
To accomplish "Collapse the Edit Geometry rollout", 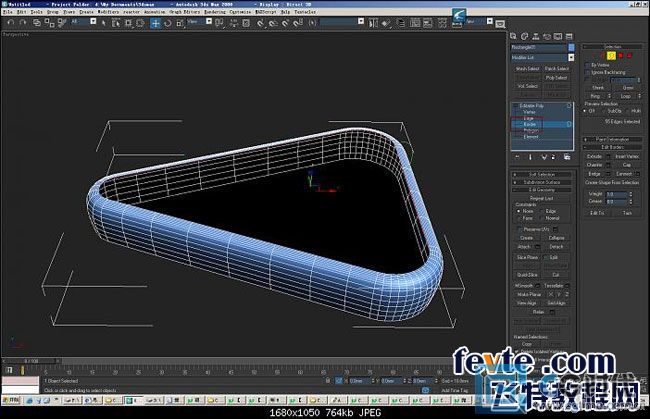I will 542,190.
